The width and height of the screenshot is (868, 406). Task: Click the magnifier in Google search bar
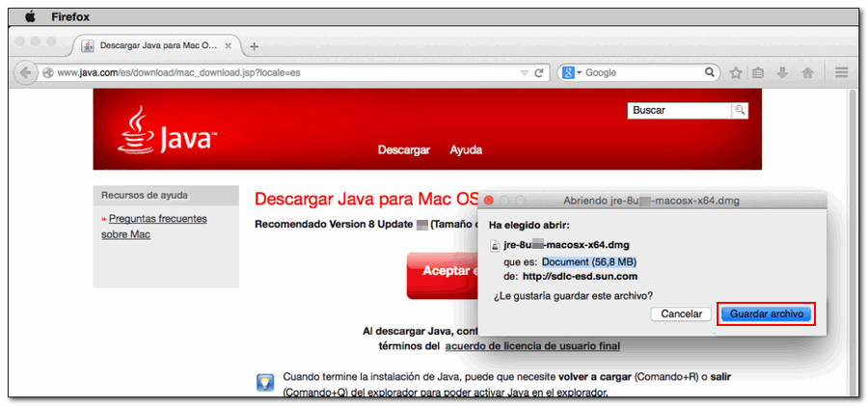[x=710, y=72]
